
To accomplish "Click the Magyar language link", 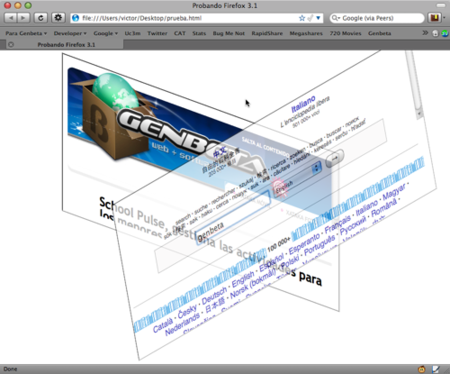I will [394, 192].
